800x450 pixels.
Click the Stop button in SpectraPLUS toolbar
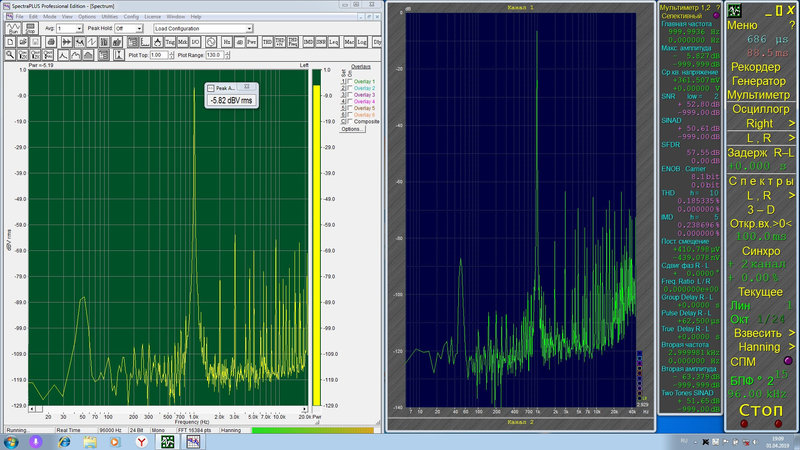point(30,29)
